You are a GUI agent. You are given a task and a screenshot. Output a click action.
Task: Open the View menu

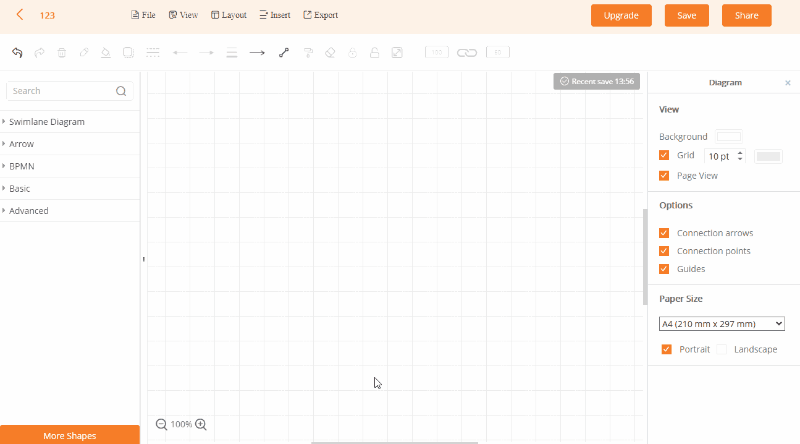click(x=183, y=15)
